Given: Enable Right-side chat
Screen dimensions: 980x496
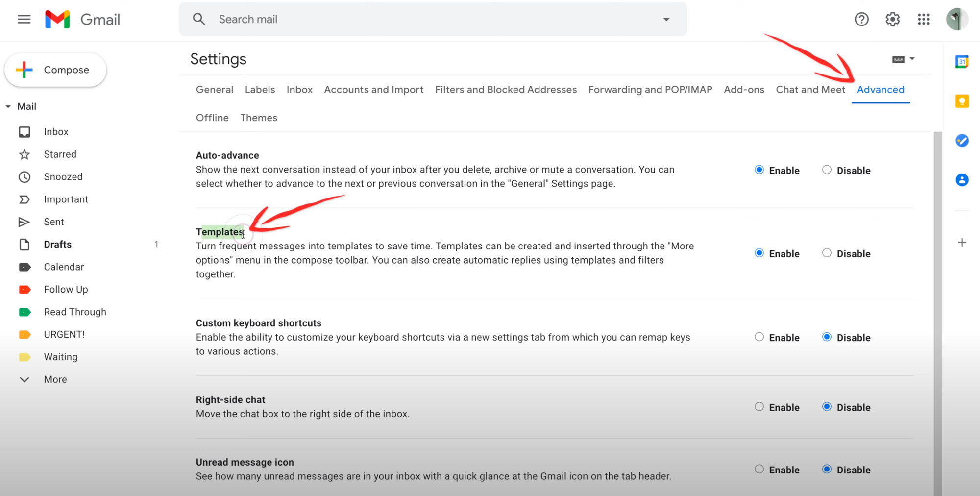Looking at the screenshot, I should (x=759, y=406).
